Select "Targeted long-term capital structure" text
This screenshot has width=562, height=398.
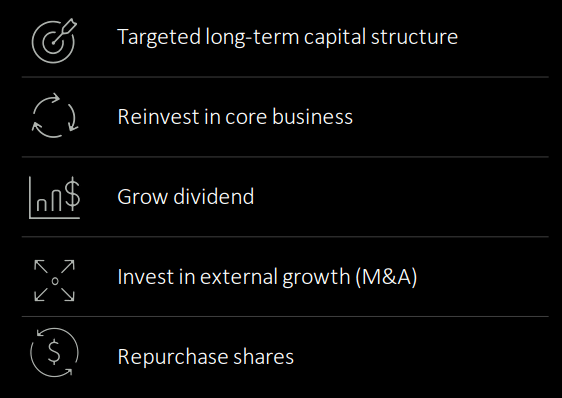287,37
